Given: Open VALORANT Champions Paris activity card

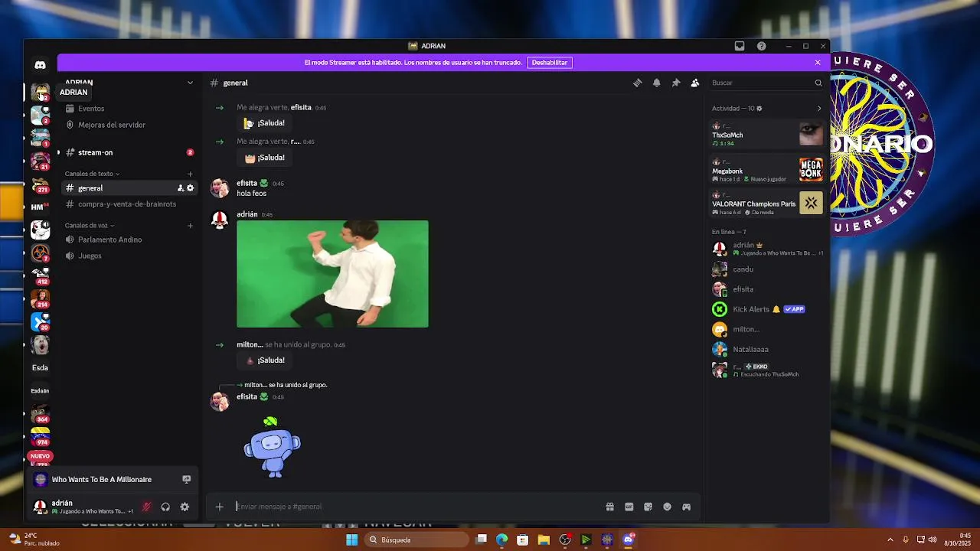Looking at the screenshot, I should tap(767, 204).
